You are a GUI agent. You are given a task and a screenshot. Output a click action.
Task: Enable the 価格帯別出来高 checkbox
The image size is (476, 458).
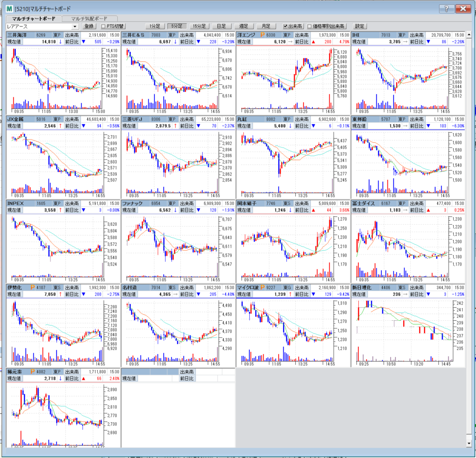310,26
